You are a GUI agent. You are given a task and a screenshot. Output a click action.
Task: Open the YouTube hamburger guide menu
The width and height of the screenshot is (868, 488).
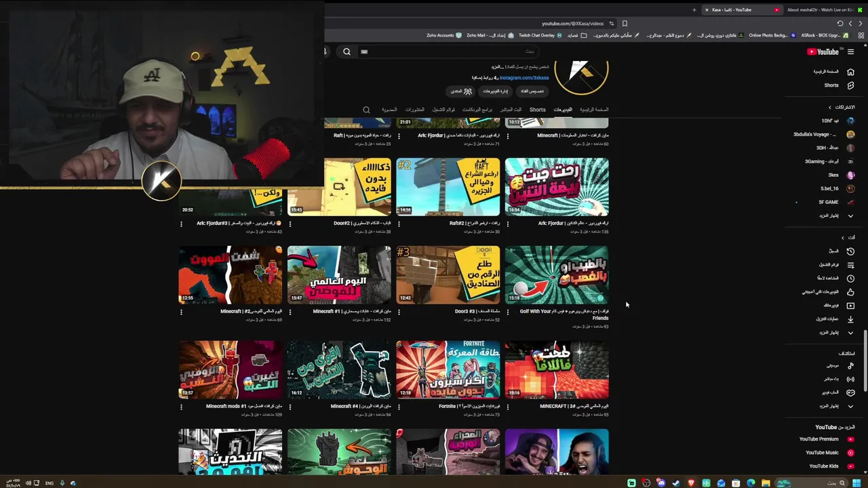[x=850, y=52]
